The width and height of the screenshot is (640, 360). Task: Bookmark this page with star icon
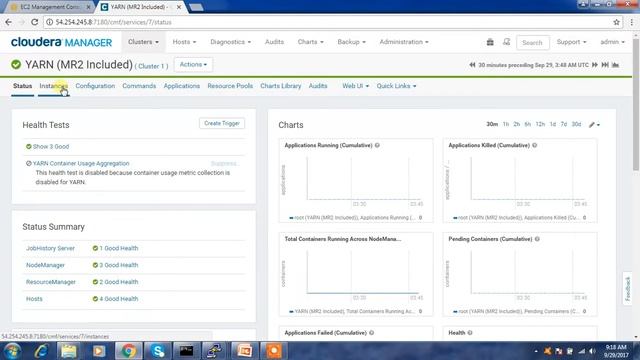click(616, 22)
